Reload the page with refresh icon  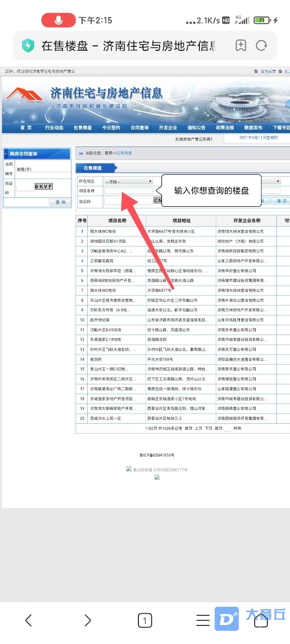point(261,46)
